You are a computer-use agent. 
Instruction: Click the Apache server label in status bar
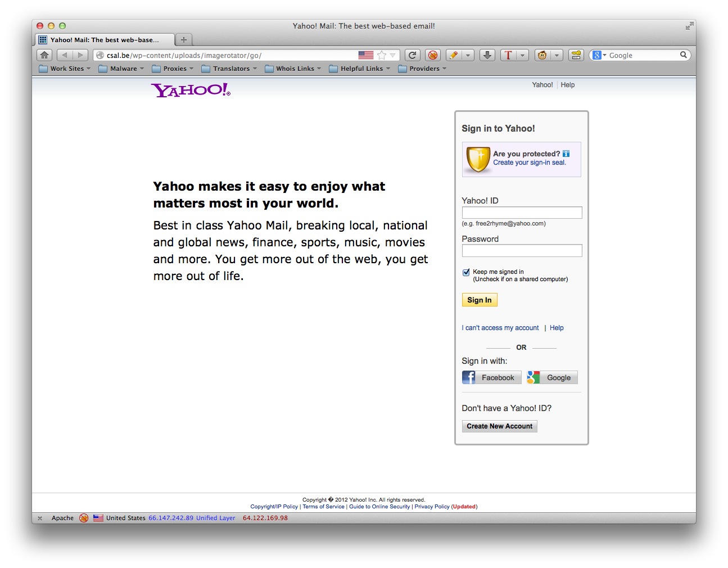62,518
